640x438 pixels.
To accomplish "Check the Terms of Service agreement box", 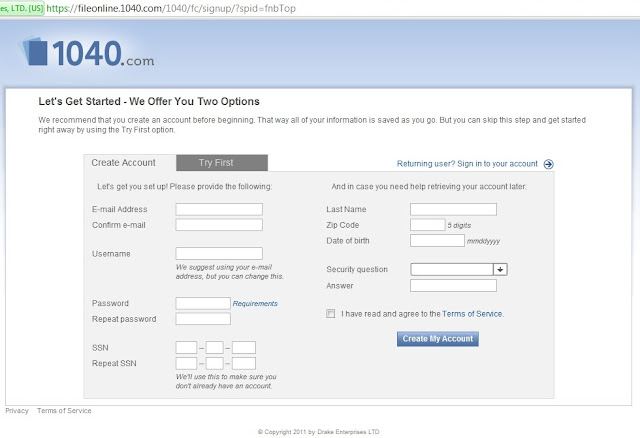I will coord(331,313).
